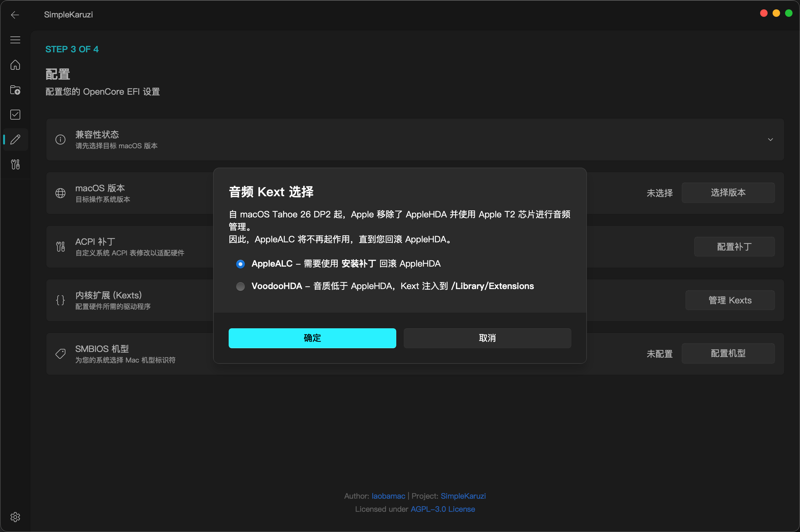The height and width of the screenshot is (532, 800).
Task: Click 选择版本 to pick macOS version
Action: (728, 193)
